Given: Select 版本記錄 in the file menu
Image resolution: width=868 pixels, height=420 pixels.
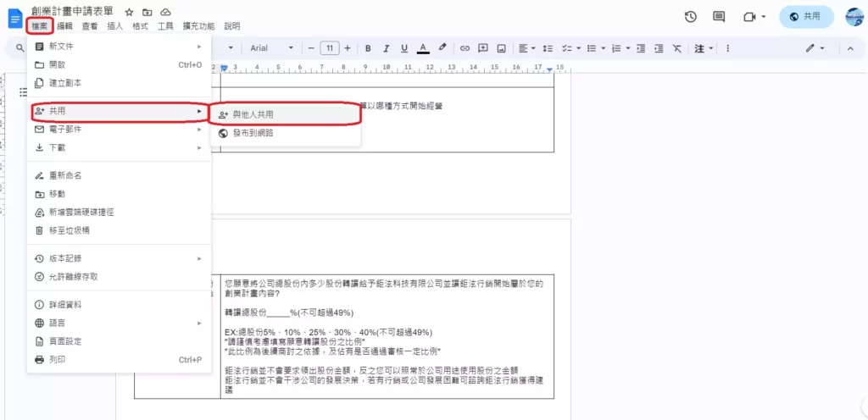Looking at the screenshot, I should [119, 258].
